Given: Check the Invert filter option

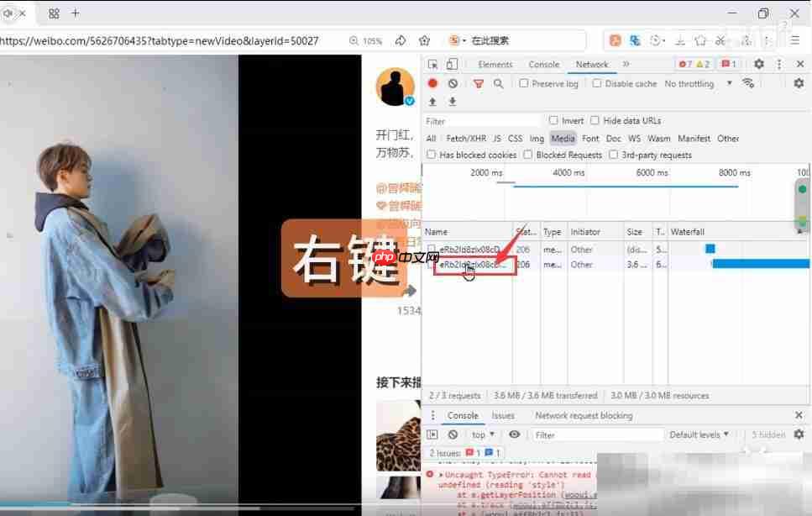Looking at the screenshot, I should pyautogui.click(x=553, y=120).
